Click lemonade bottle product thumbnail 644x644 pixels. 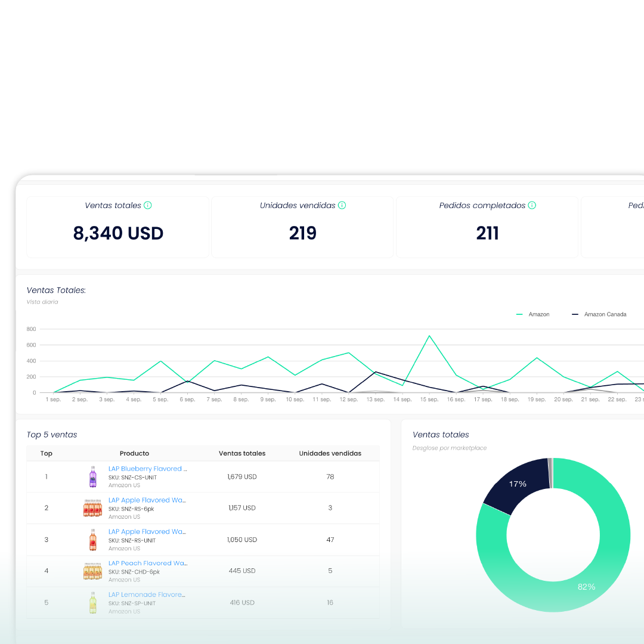point(93,602)
